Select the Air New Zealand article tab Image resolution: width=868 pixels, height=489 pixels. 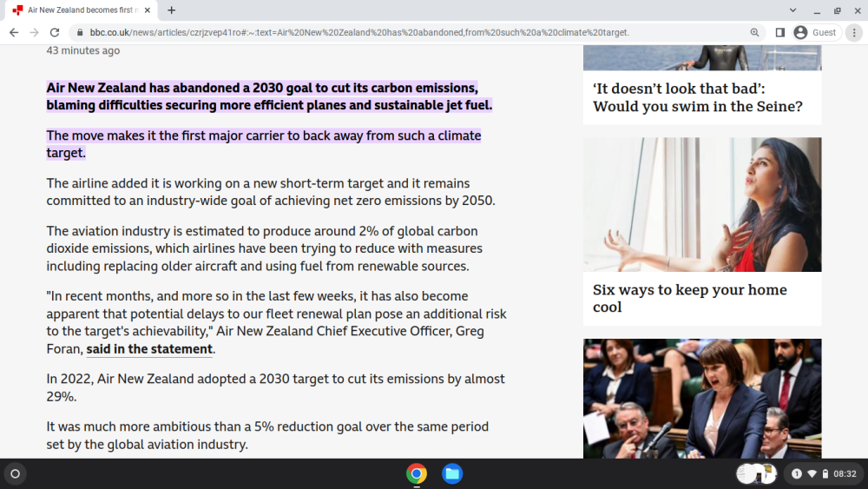(81, 10)
